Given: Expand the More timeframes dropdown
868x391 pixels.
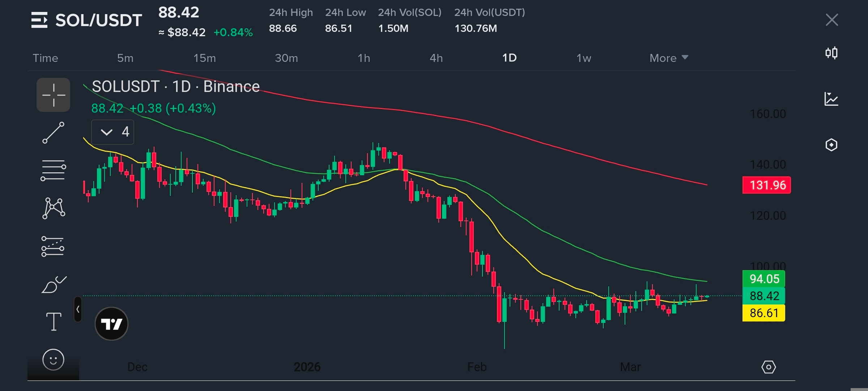Looking at the screenshot, I should (669, 58).
